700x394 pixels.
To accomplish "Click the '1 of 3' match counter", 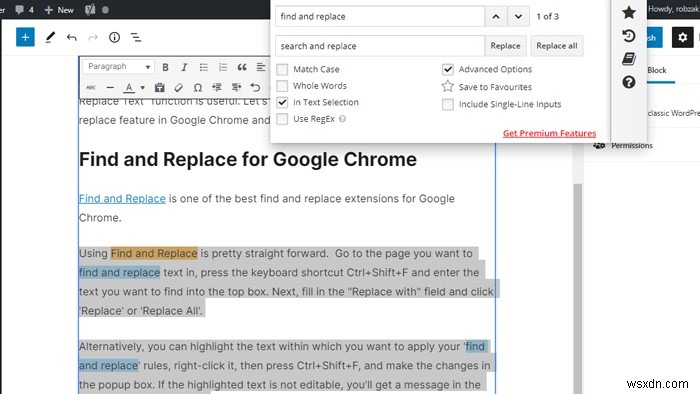I will [548, 17].
